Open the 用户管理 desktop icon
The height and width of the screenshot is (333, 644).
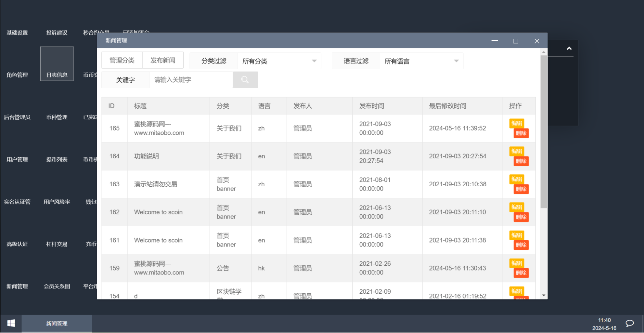[x=17, y=159]
